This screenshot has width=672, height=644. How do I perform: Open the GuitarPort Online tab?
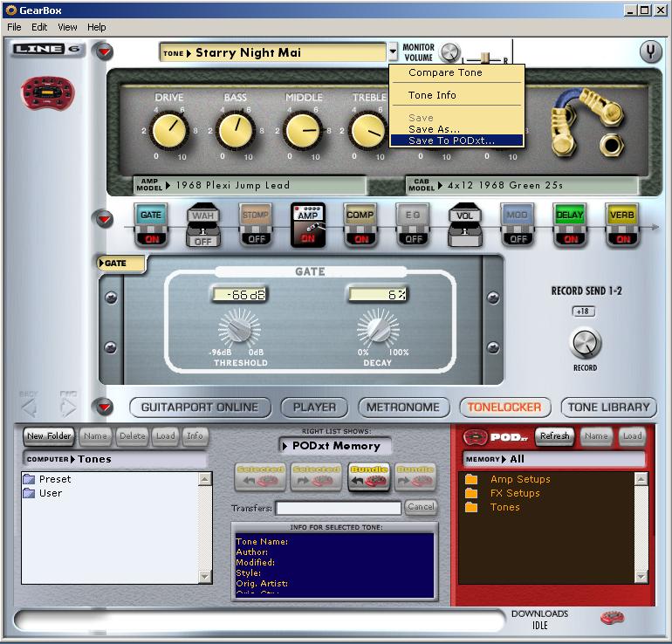200,407
